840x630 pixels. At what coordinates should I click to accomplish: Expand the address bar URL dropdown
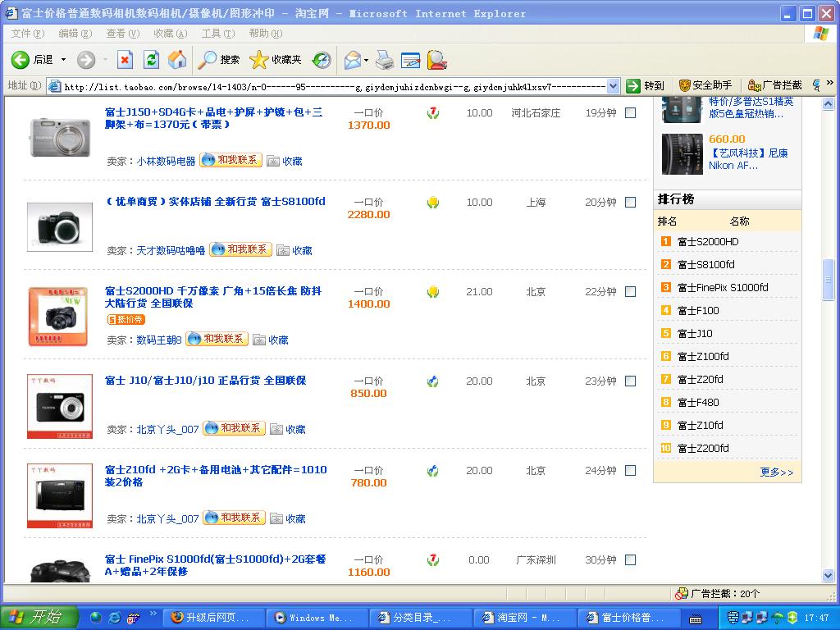613,86
